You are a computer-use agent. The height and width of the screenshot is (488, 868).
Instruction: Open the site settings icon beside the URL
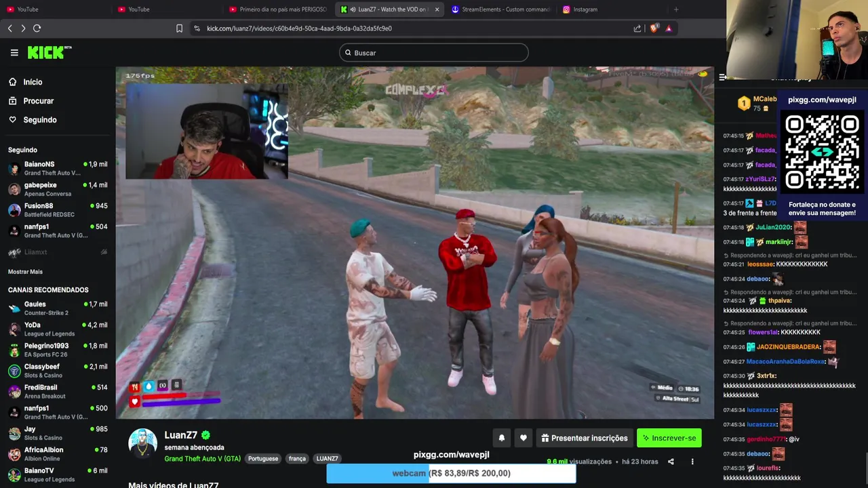tap(197, 28)
